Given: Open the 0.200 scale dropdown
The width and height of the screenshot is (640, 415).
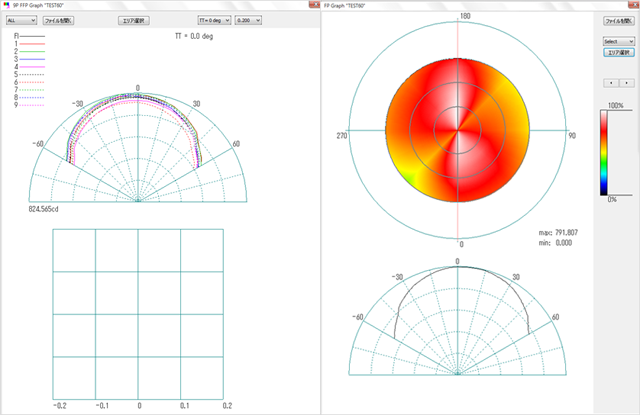Looking at the screenshot, I should (248, 19).
